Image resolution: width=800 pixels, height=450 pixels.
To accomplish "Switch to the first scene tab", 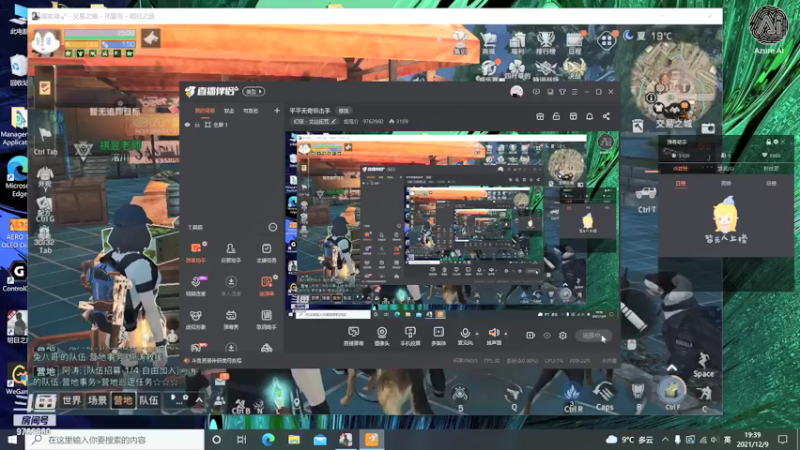I will (205, 111).
